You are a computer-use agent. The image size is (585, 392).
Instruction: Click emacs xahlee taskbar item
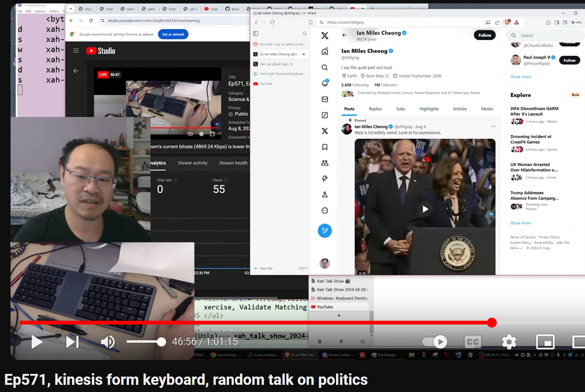338,355
